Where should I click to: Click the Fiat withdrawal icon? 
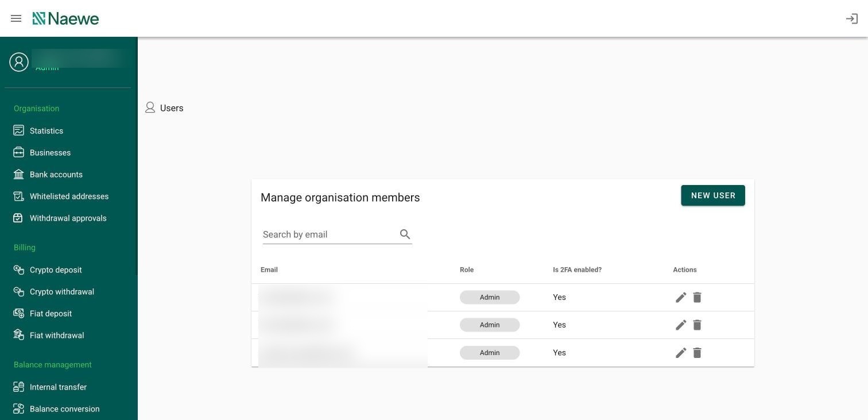click(x=18, y=335)
